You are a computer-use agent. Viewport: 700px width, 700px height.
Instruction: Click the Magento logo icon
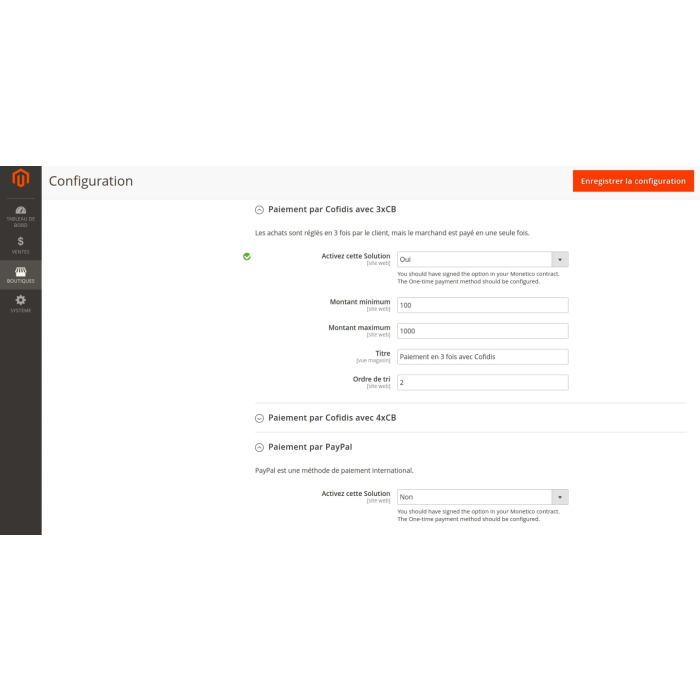click(x=21, y=178)
